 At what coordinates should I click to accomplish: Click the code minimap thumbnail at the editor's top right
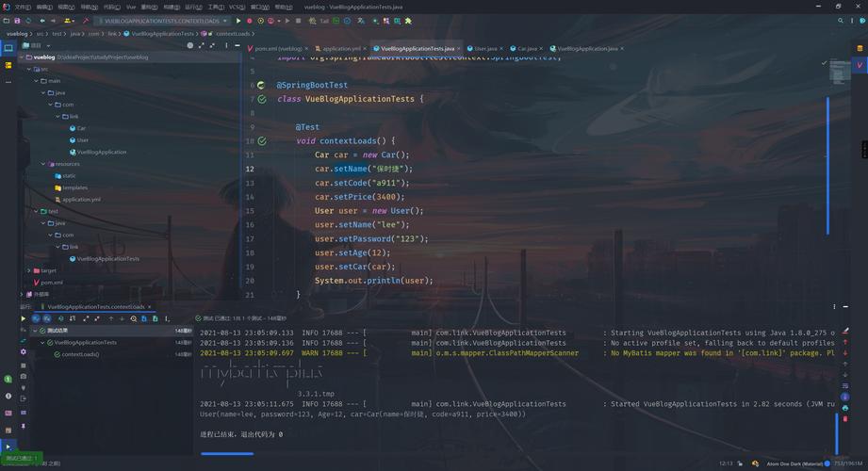[839, 71]
